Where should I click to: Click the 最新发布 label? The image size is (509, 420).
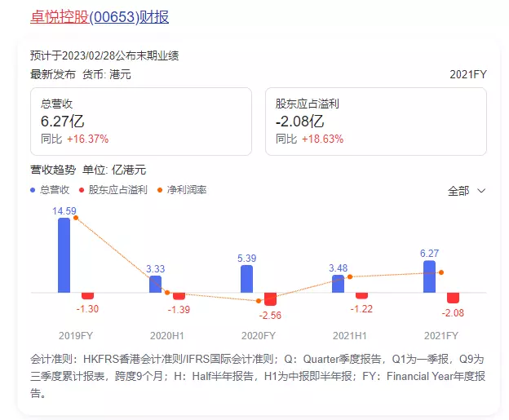(53, 75)
